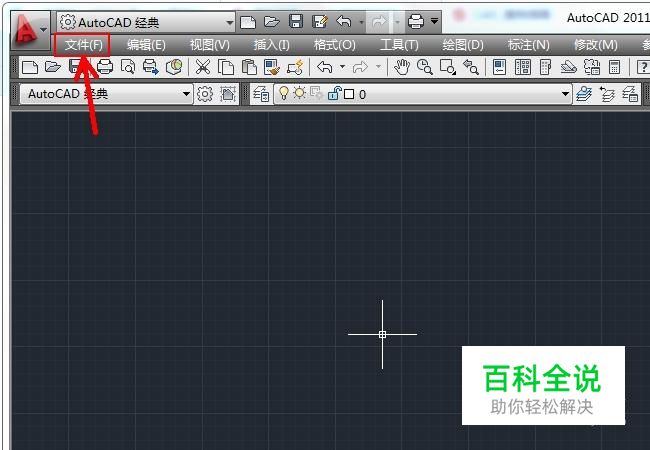The image size is (650, 450).
Task: Open the Markup Set Manager icon
Action: (592, 67)
